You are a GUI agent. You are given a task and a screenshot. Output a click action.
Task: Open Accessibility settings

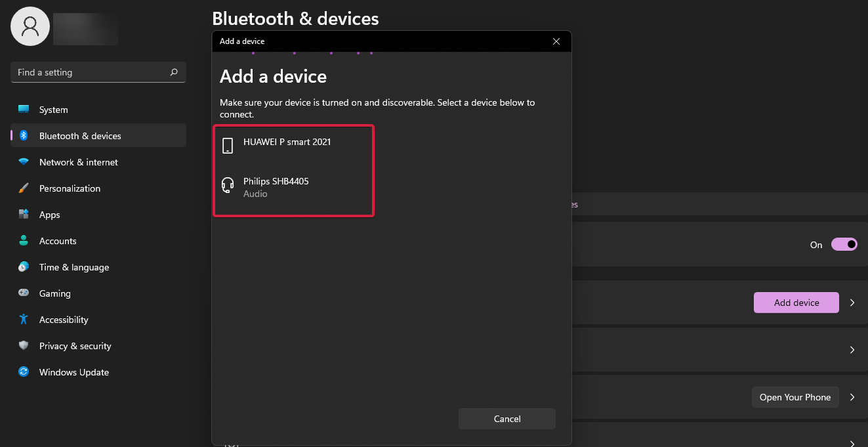pos(98,320)
